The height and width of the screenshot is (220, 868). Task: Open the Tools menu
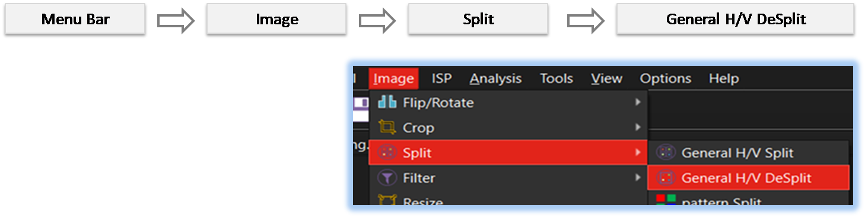557,78
